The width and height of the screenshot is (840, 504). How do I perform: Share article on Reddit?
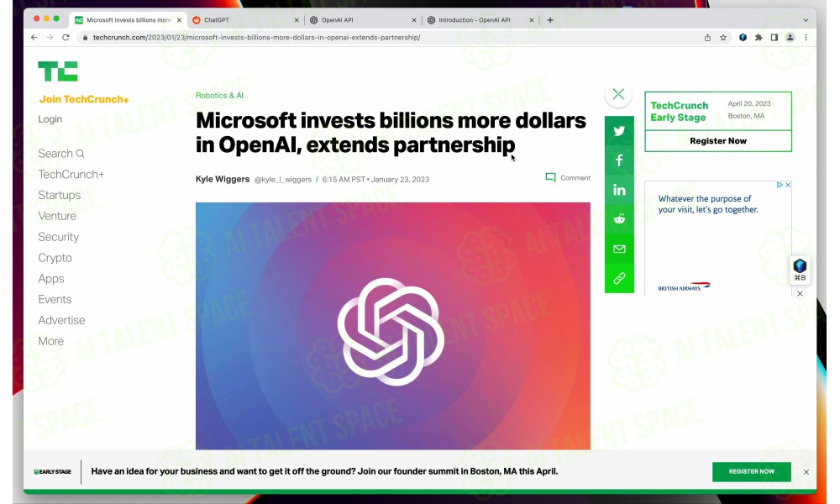pos(619,219)
